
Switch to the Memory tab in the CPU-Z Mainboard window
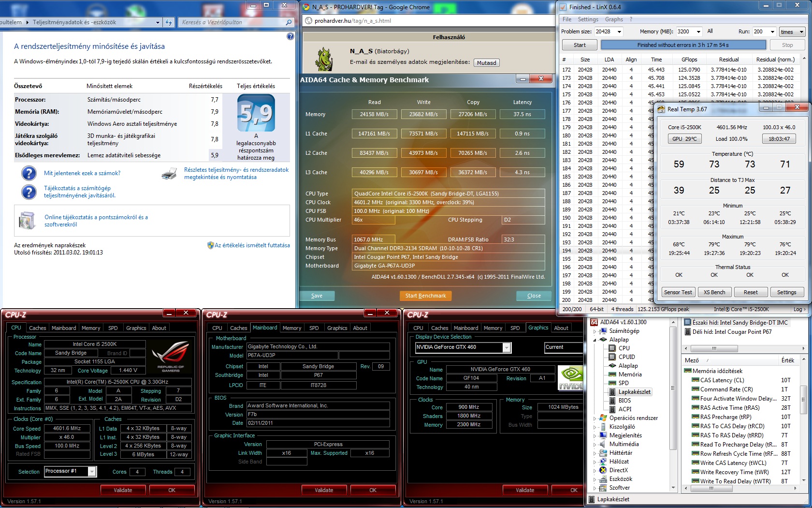(x=292, y=328)
